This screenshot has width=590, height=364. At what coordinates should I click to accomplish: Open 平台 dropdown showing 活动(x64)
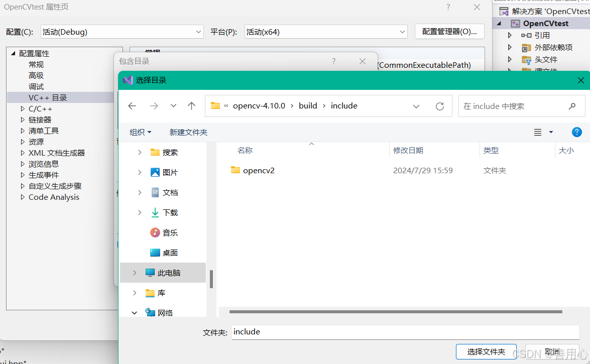coord(326,32)
